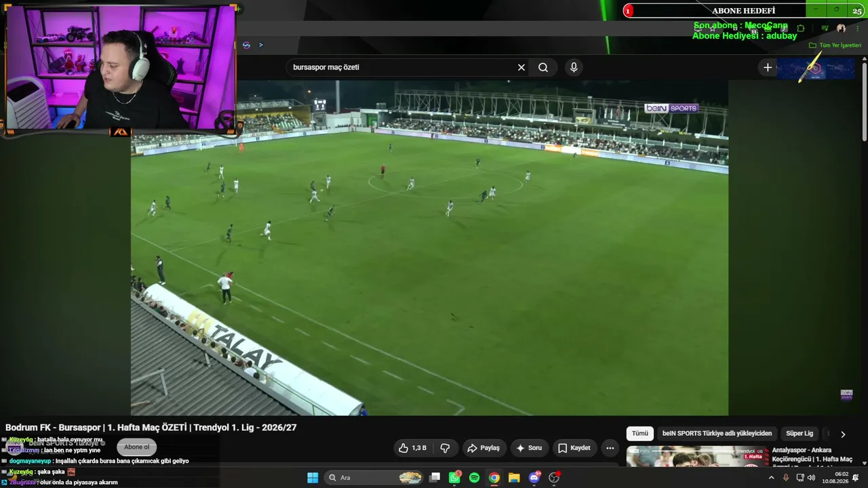This screenshot has width=868, height=488.
Task: Open the Windows Start menu
Action: point(313,478)
